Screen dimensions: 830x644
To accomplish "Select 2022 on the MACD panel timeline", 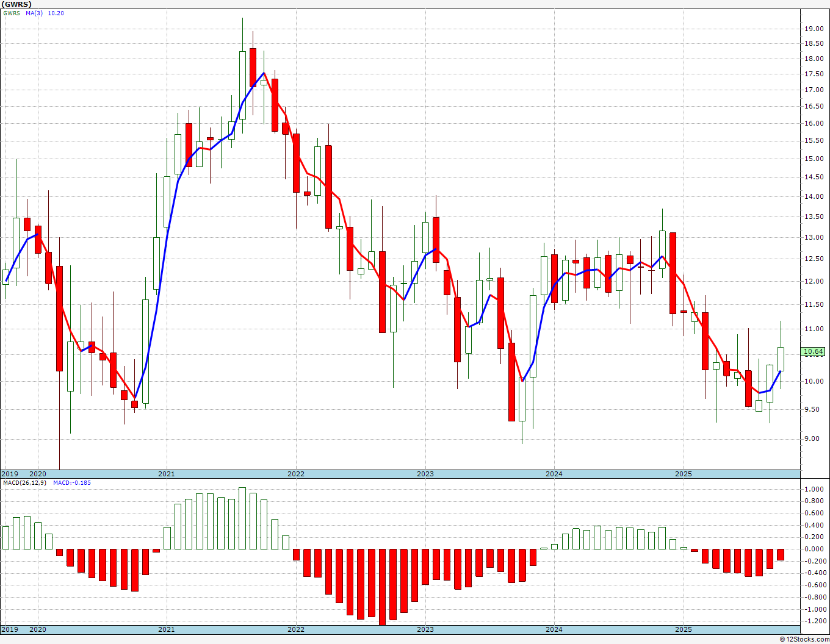I will [296, 629].
